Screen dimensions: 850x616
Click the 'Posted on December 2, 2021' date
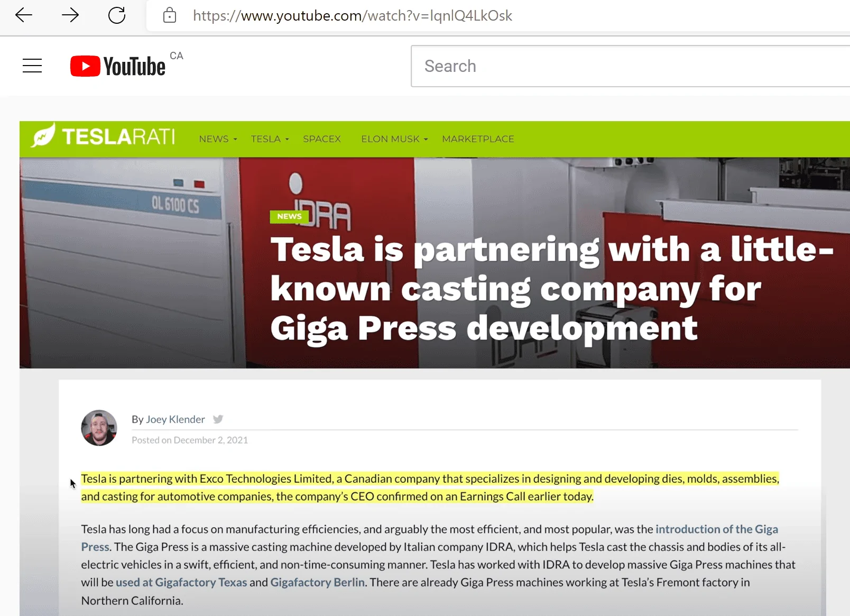[x=190, y=440]
